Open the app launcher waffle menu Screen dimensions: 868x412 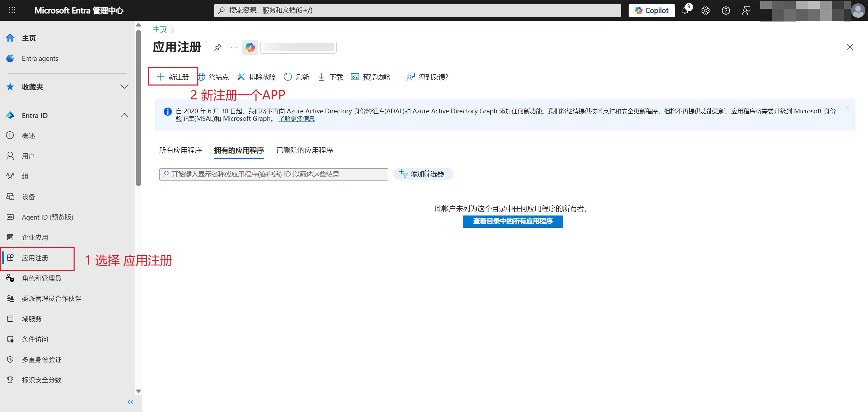(x=12, y=10)
